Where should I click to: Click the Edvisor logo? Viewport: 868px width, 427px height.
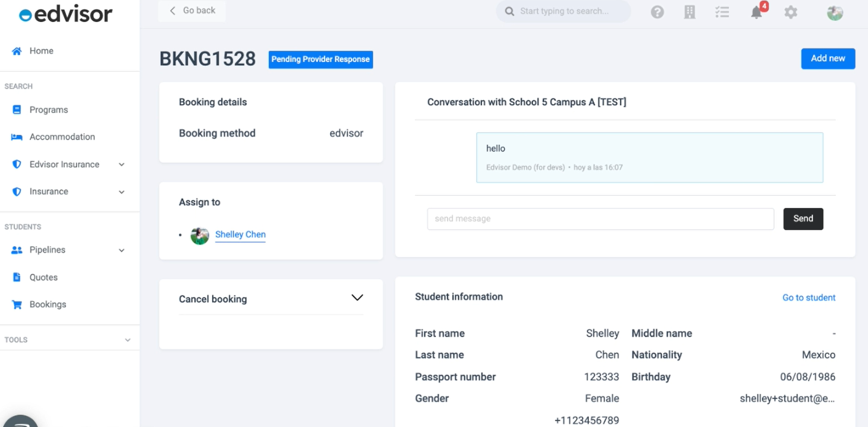click(x=66, y=14)
